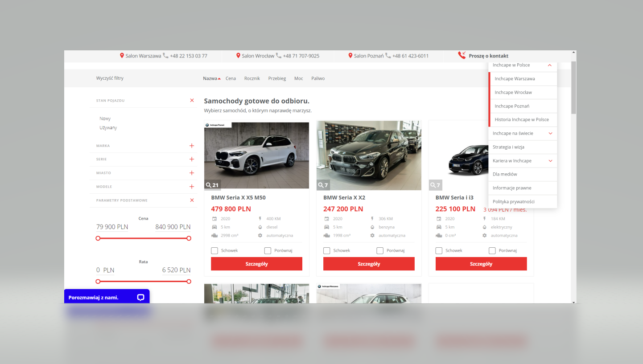Click the fuel drop icon next to diesel

pos(260,227)
